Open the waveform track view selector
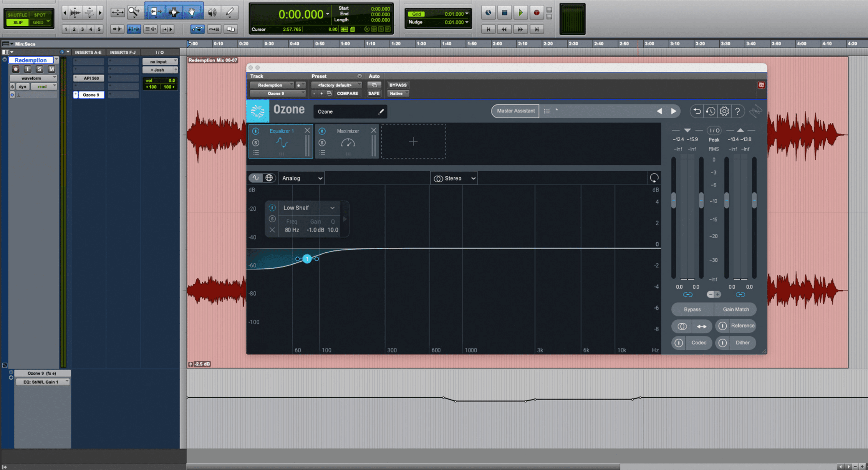The width and height of the screenshot is (868, 470). click(x=33, y=78)
